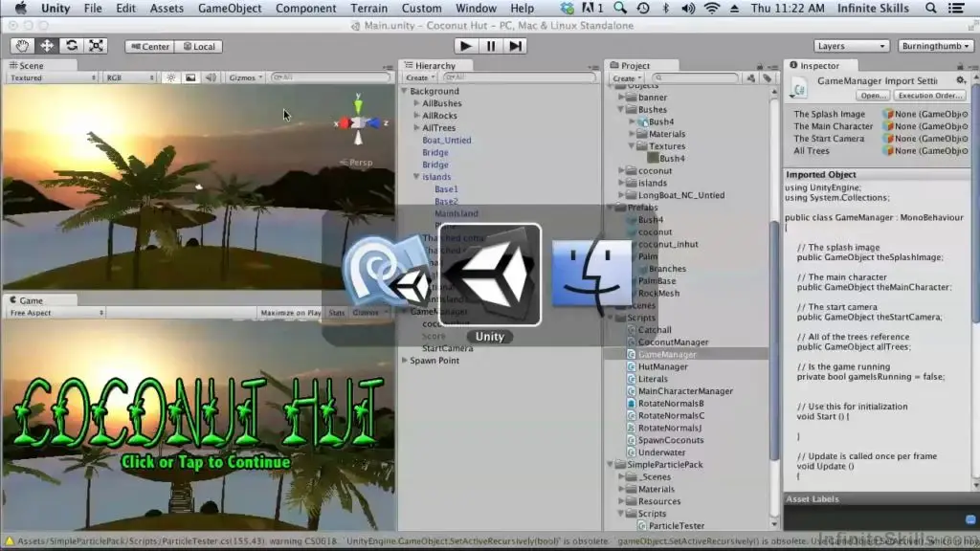980x551 pixels.
Task: Open the Apple menu
Action: pos(21,8)
